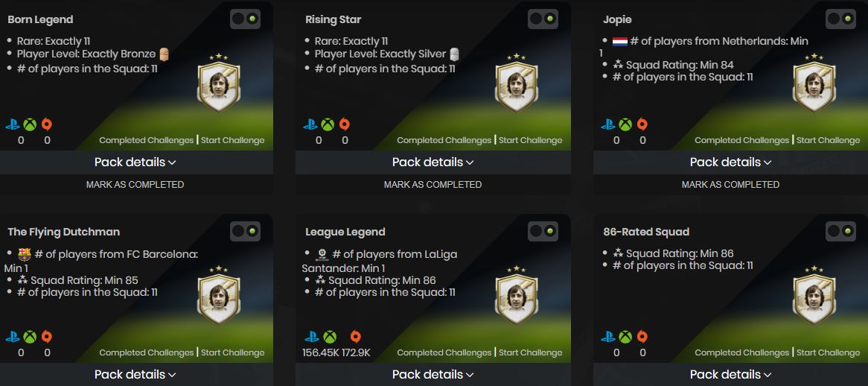Click the Netherlands flag icon in Jopie
868x386 pixels.
(619, 41)
